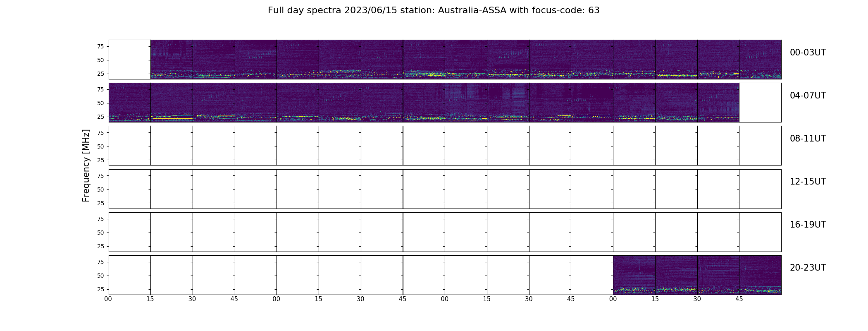The image size is (868, 331).
Task: Click the 03:45 UT spectrogram panel
Action: click(760, 60)
